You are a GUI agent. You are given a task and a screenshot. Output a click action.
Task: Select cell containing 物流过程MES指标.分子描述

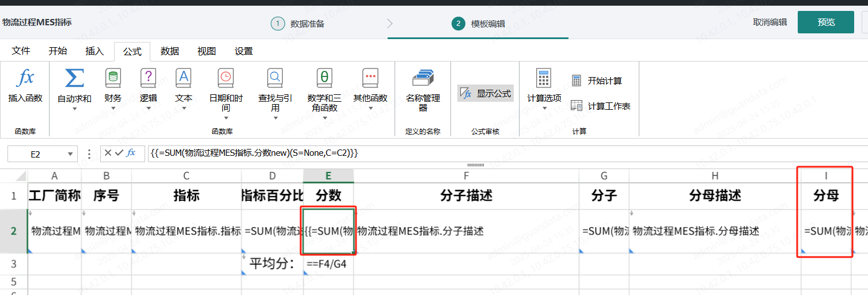[467, 231]
